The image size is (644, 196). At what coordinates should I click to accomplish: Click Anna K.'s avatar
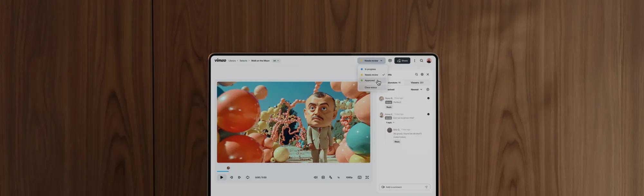click(x=382, y=115)
